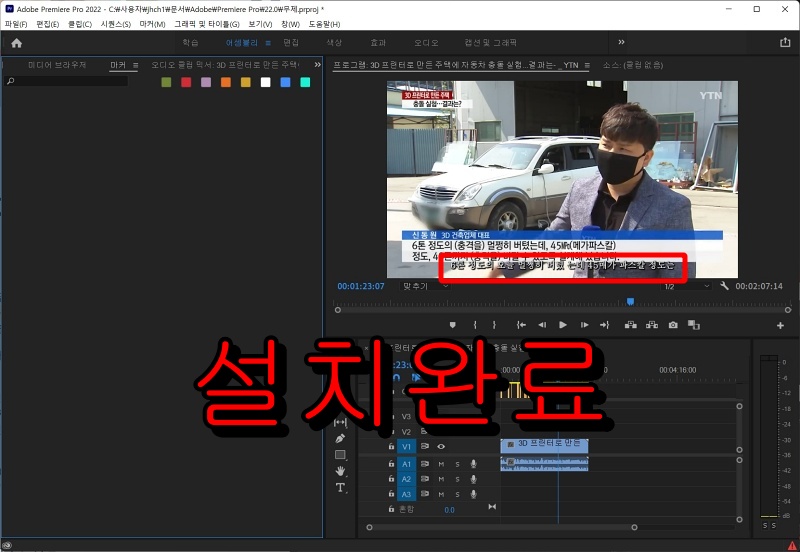Toggle track lock on V1
800x552 pixels.
pyautogui.click(x=391, y=446)
